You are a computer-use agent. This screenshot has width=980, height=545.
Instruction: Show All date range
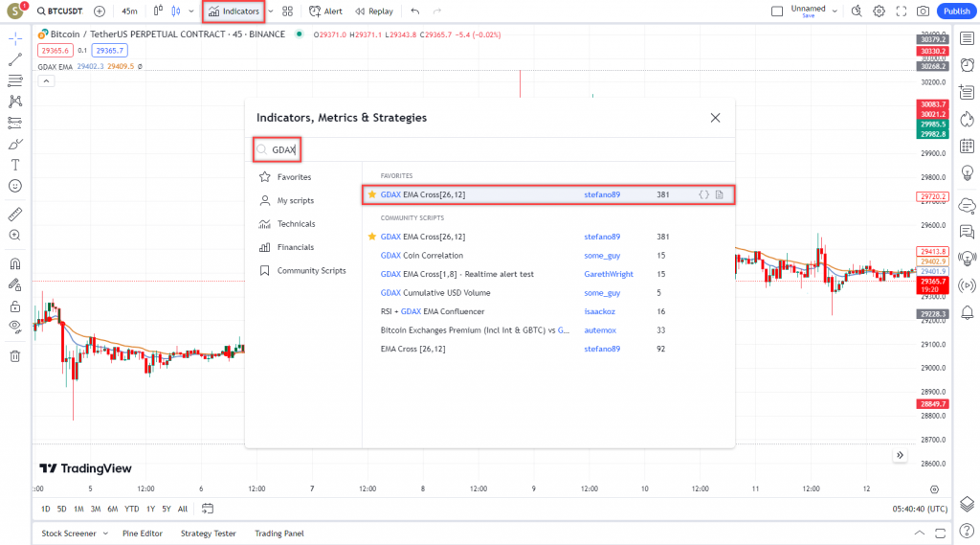pyautogui.click(x=183, y=510)
